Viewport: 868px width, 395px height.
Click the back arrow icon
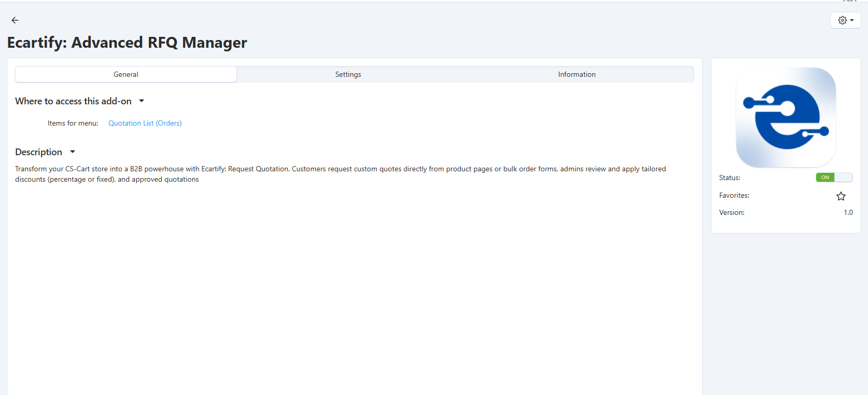(15, 20)
